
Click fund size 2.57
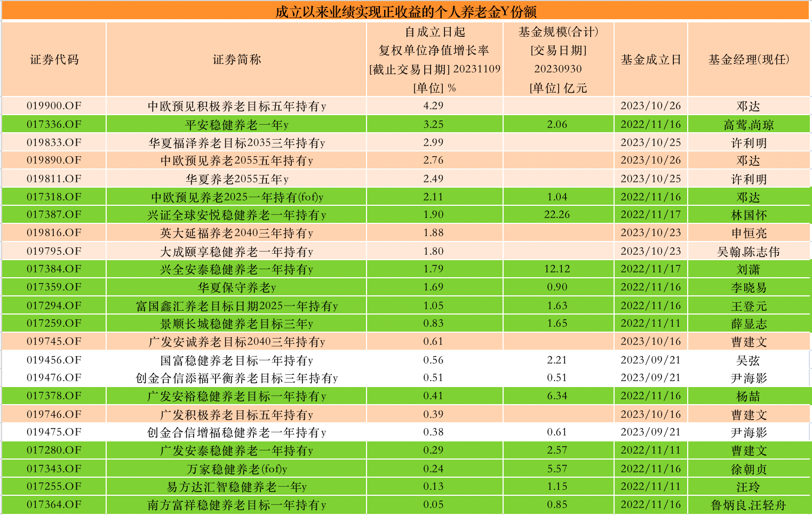(557, 450)
